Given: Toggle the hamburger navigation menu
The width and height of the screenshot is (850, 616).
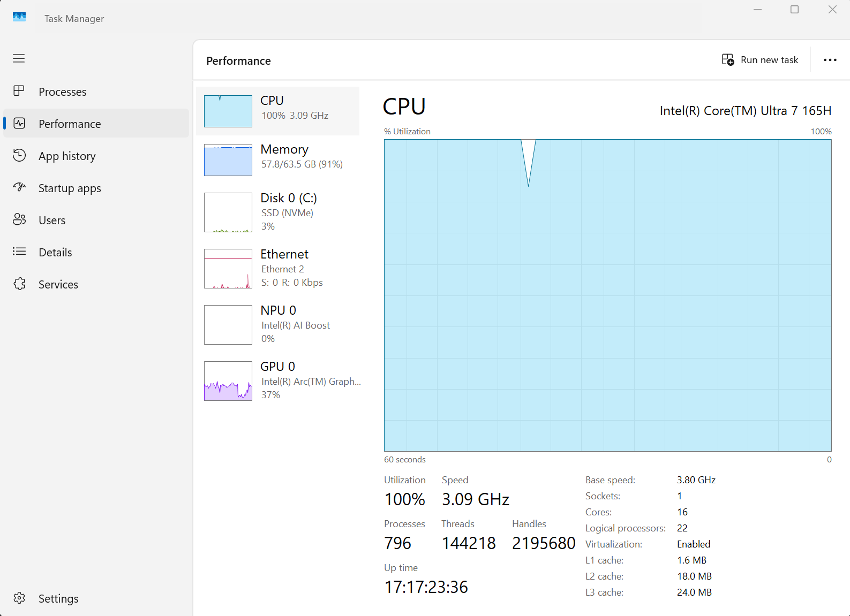Looking at the screenshot, I should [19, 58].
